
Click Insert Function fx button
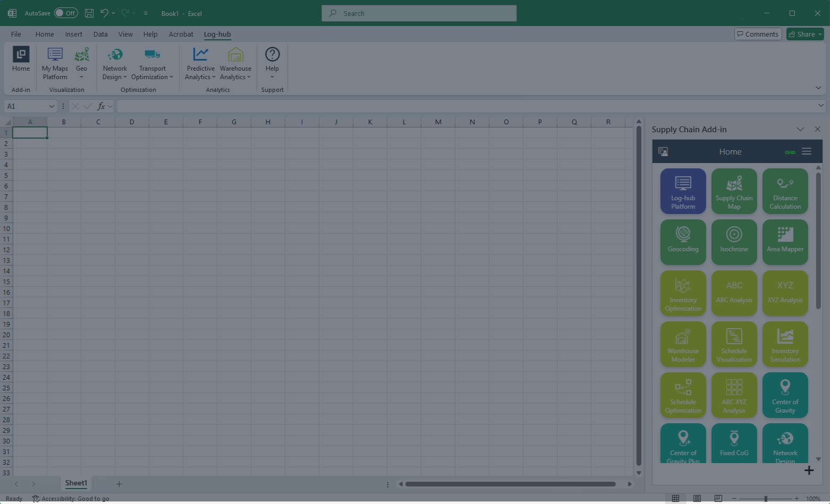point(101,106)
